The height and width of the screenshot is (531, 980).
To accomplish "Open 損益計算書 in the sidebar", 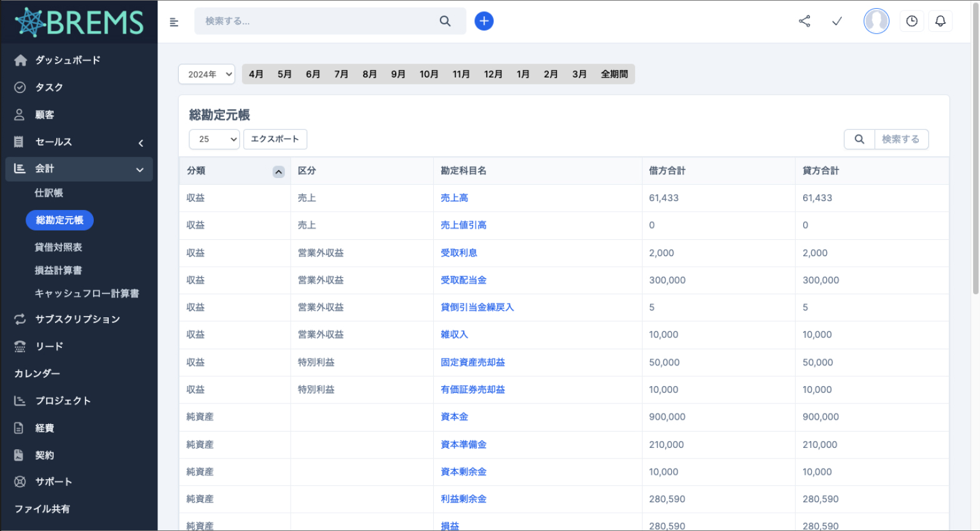I will coord(58,270).
